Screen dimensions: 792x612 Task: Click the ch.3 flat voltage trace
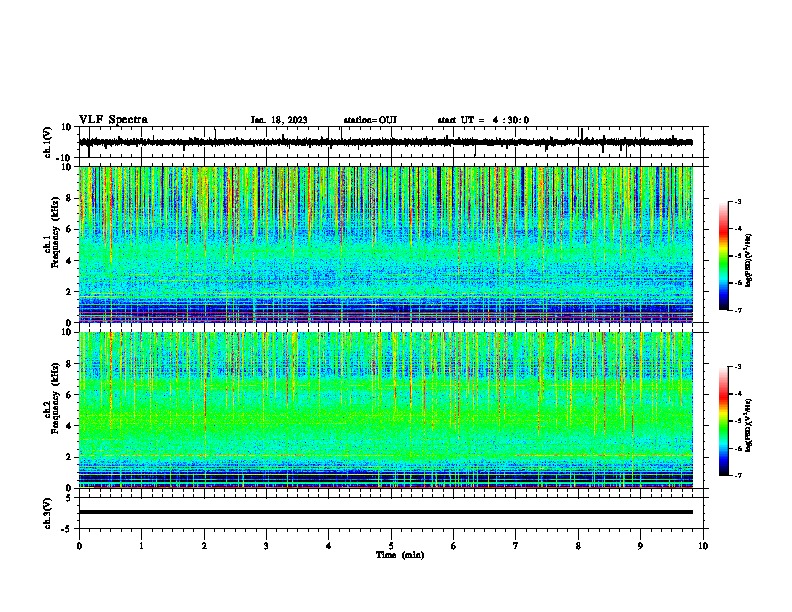point(386,512)
